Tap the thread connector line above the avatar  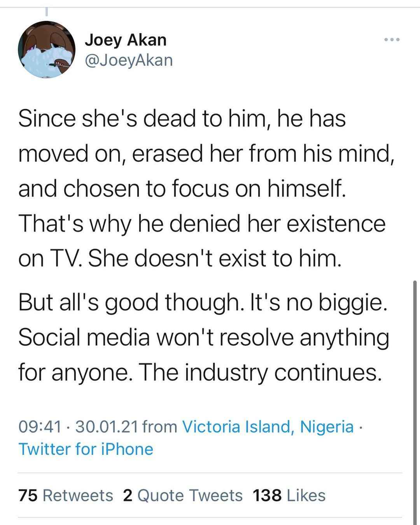tap(46, 12)
